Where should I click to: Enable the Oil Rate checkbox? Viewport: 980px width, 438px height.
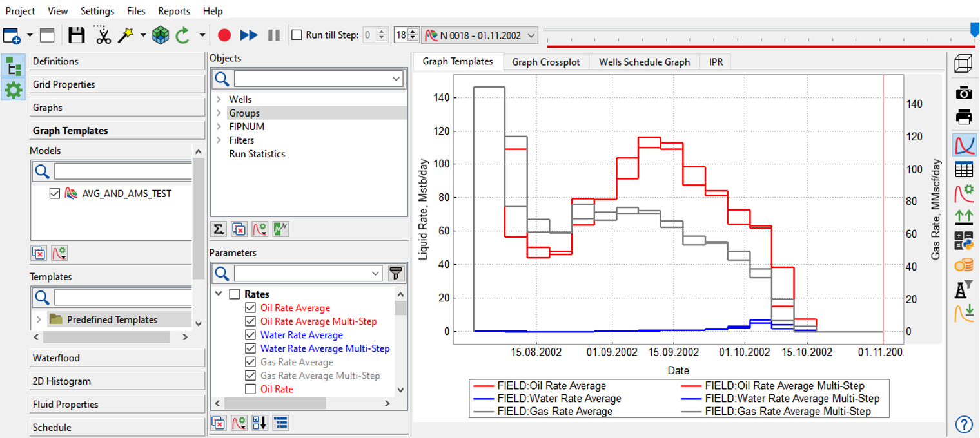[250, 389]
